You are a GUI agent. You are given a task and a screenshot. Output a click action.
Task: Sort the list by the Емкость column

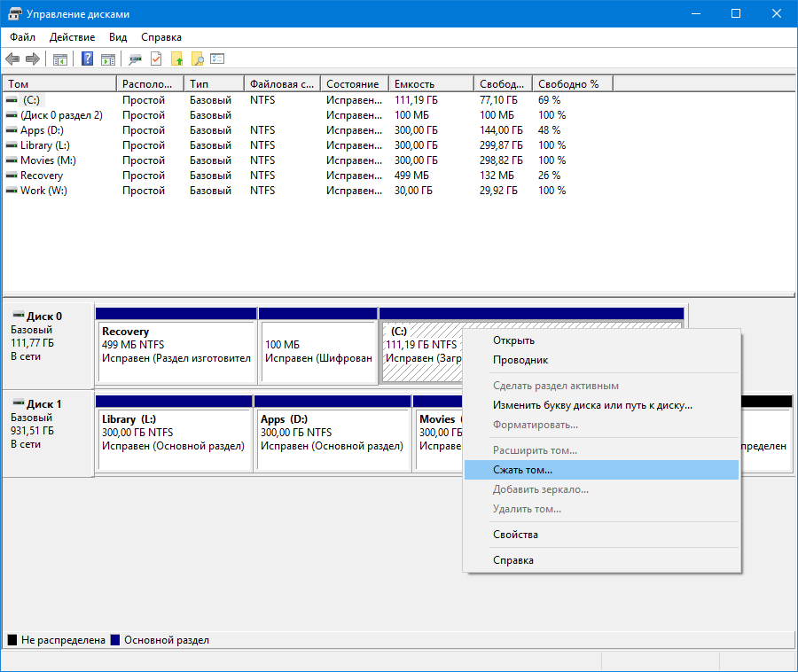[x=430, y=84]
